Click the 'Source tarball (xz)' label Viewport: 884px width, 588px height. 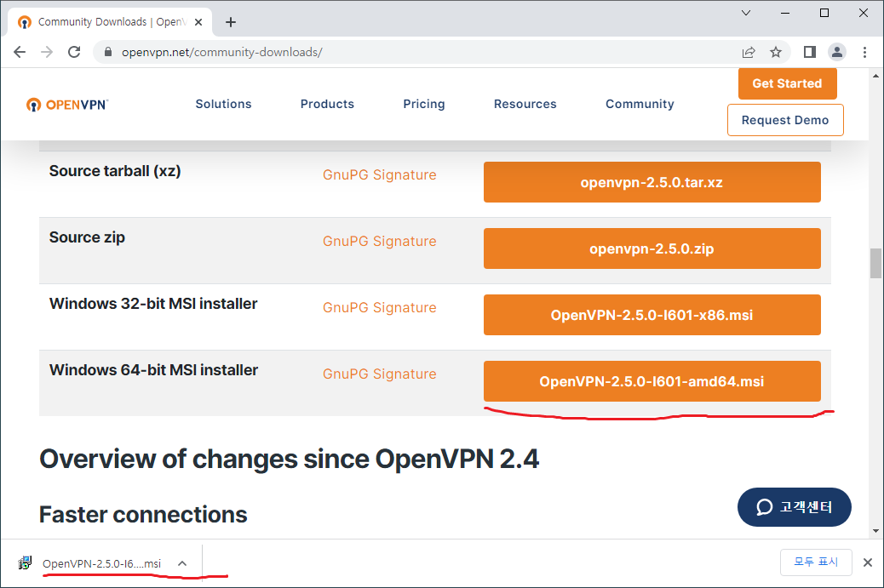point(115,171)
